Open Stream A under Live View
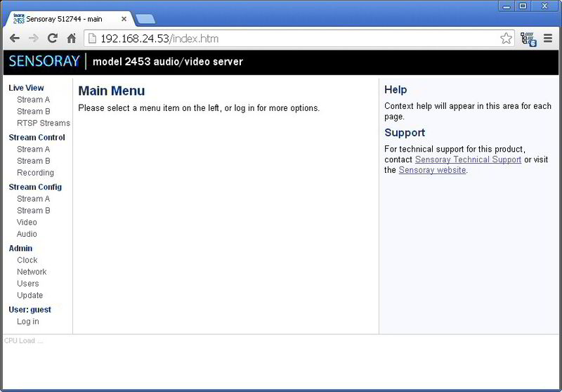 tap(33, 100)
